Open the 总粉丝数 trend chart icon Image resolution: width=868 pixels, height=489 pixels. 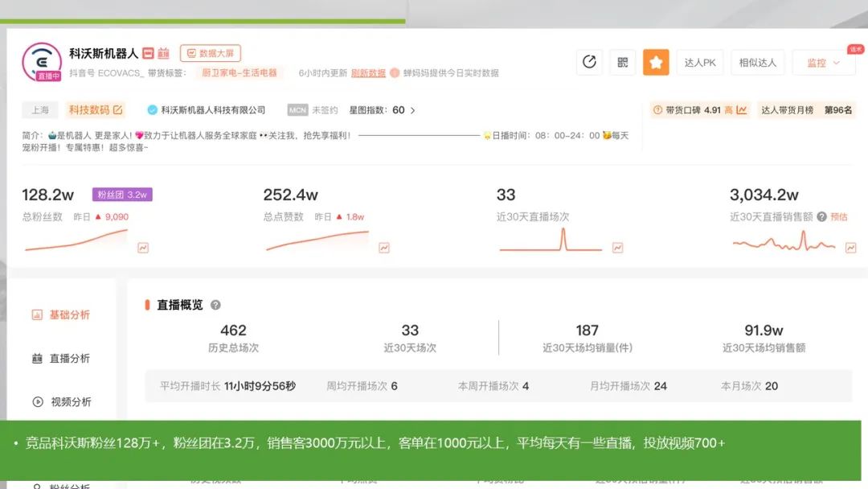(x=143, y=248)
